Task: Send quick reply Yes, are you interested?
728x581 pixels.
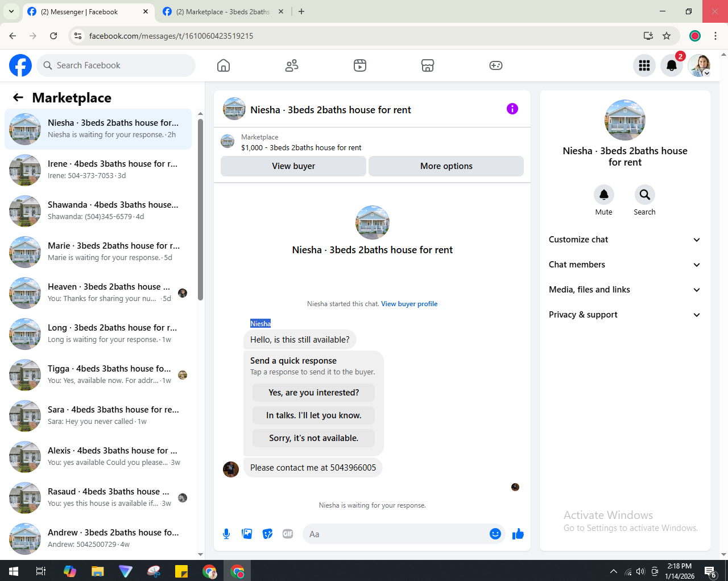Action: point(313,393)
